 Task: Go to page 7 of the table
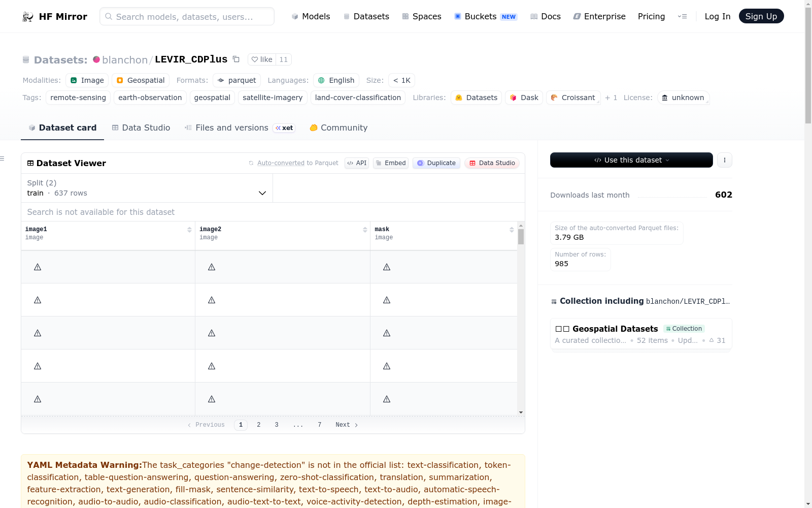coord(320,425)
